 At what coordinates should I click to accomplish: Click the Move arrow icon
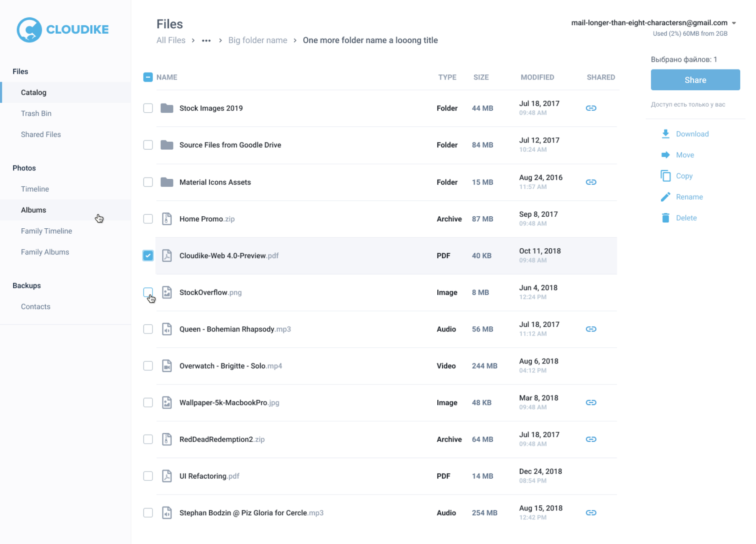[665, 155]
